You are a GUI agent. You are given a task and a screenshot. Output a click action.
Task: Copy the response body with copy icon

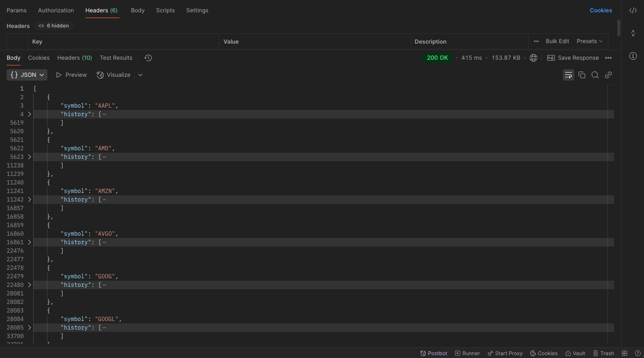[582, 75]
